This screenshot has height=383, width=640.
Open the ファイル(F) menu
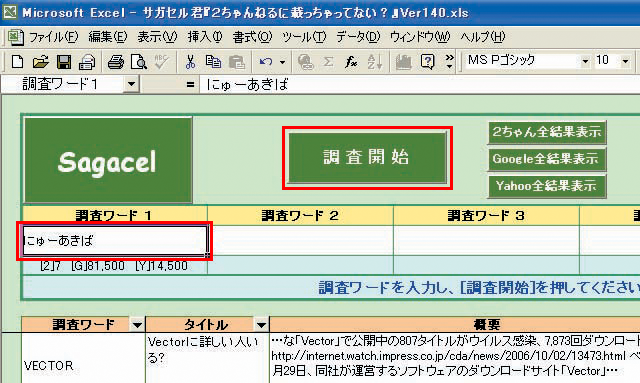pos(53,37)
